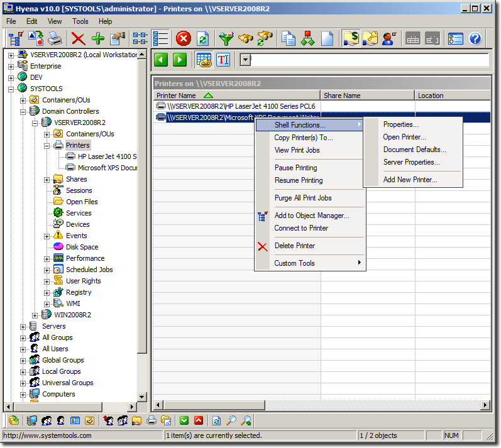Click the monitor computers icon in bottom toolbar
501x448 pixels.
coord(31,420)
